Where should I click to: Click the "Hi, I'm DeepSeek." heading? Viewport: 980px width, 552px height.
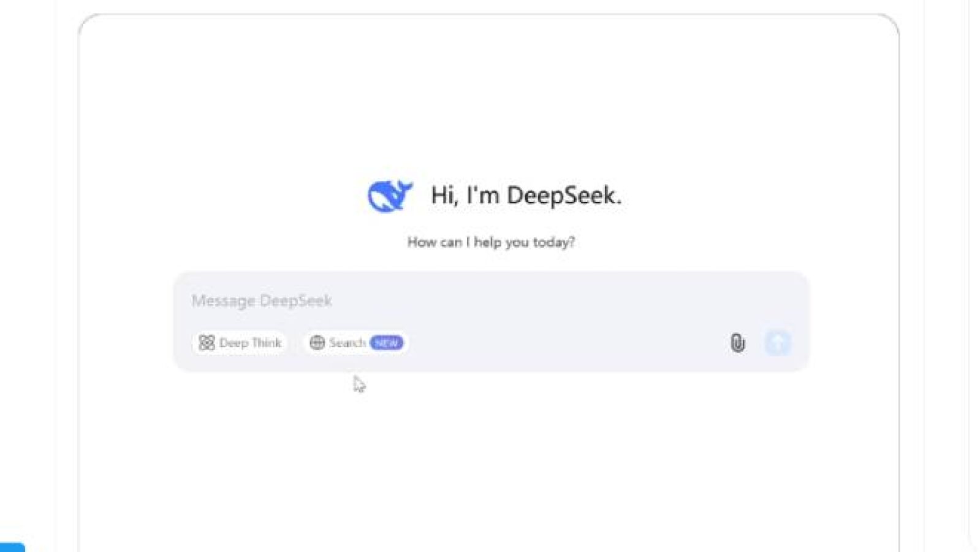(526, 196)
